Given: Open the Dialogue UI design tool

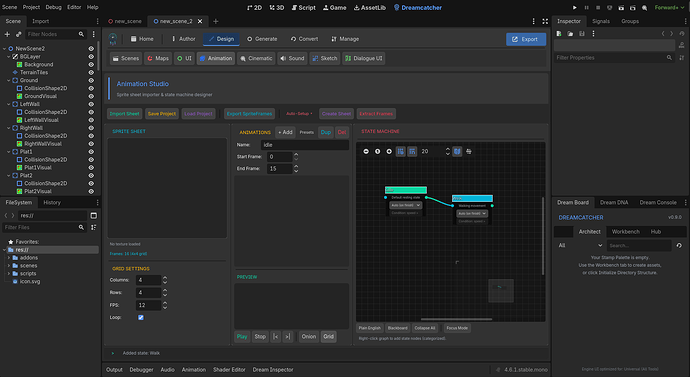Looking at the screenshot, I should click(364, 58).
